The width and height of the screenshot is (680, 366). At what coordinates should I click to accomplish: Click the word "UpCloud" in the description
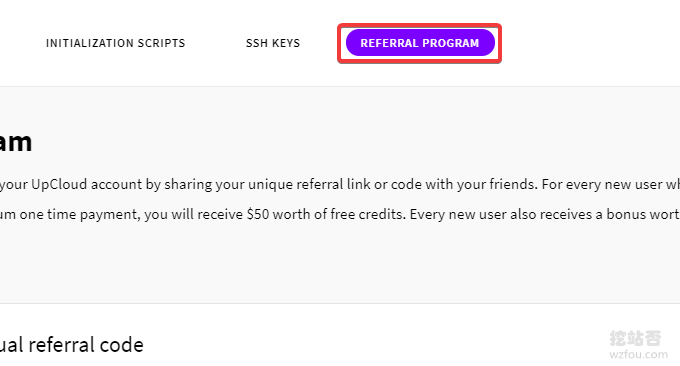[59, 185]
